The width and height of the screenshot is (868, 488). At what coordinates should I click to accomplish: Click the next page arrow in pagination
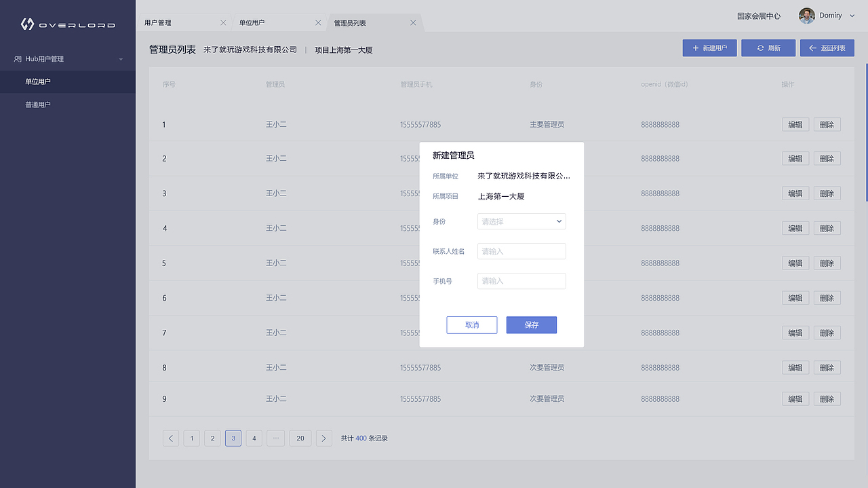[323, 438]
